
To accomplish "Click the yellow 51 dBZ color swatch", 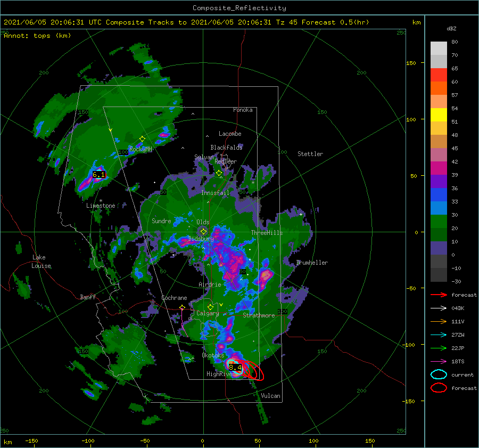I will (x=439, y=115).
